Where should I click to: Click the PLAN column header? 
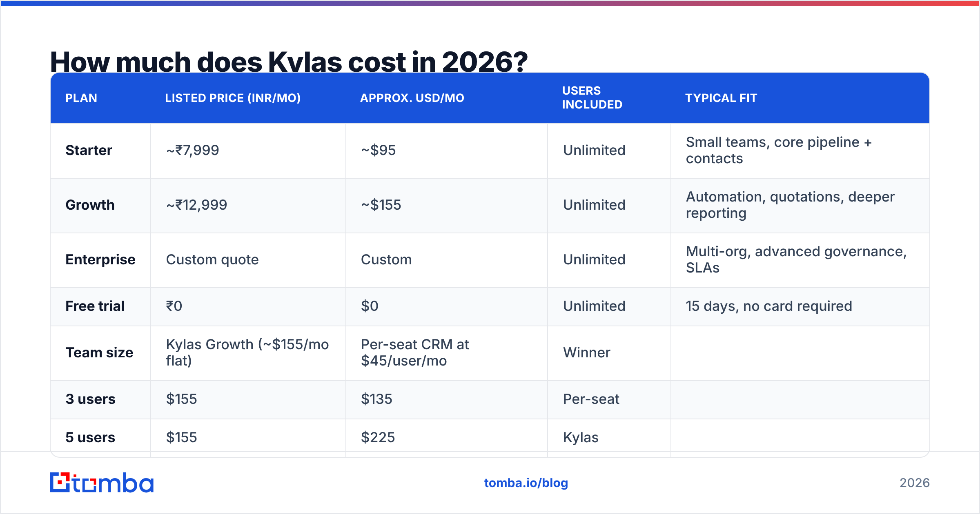coord(81,98)
